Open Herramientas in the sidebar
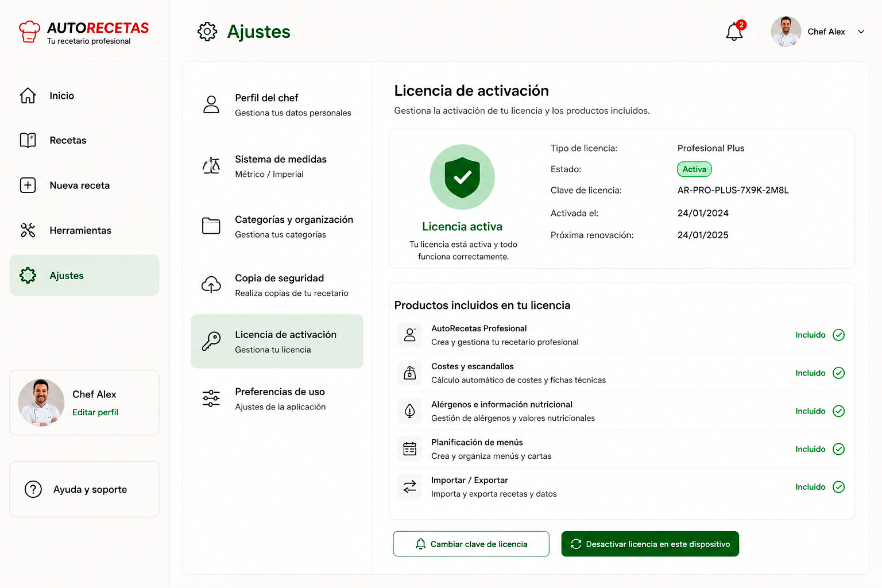The image size is (882, 588). point(84,230)
